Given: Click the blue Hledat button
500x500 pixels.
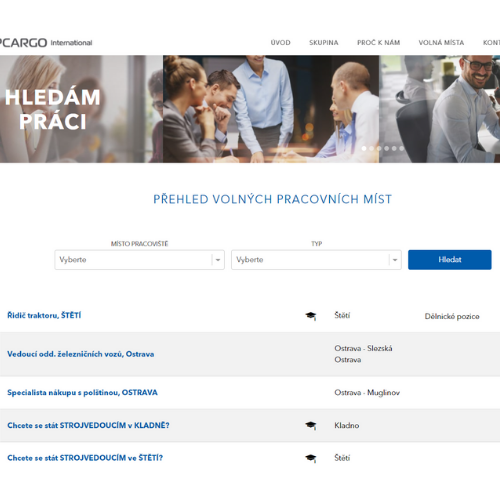Looking at the screenshot, I should point(450,260).
